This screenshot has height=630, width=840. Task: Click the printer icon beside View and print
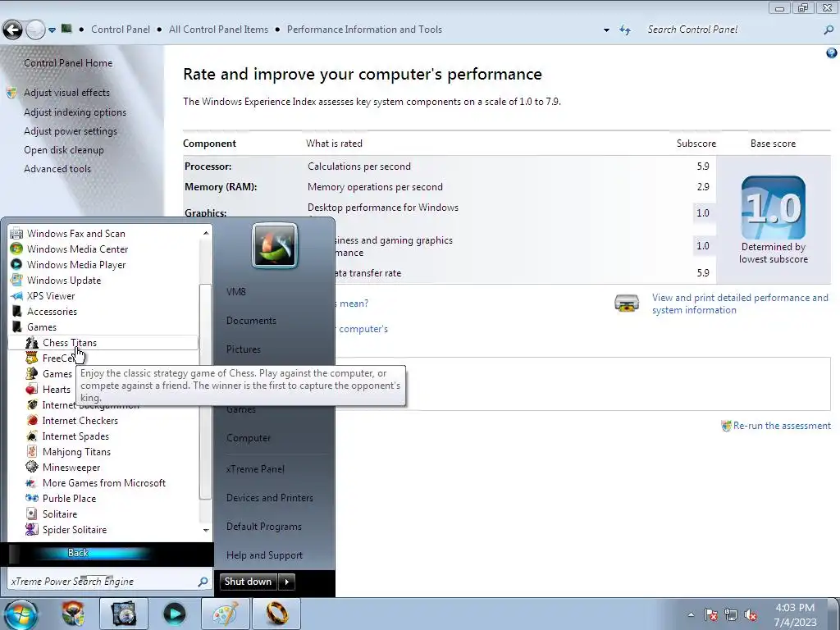pyautogui.click(x=626, y=304)
